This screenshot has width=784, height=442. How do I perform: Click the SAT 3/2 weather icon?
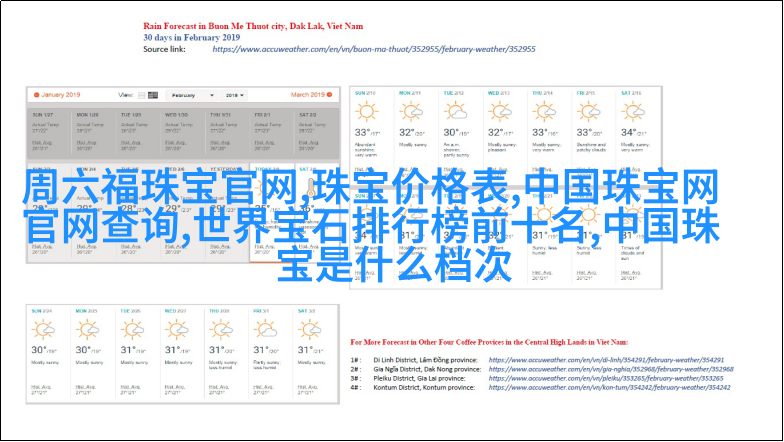point(310,330)
